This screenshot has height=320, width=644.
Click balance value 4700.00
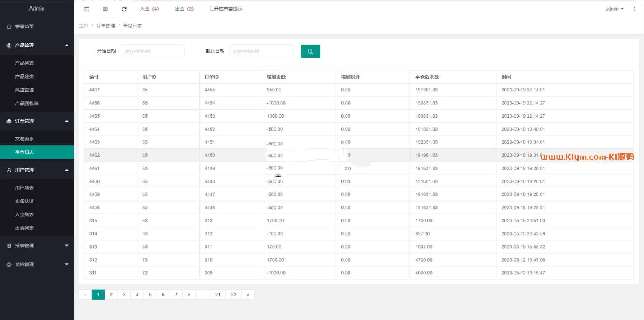(x=424, y=260)
